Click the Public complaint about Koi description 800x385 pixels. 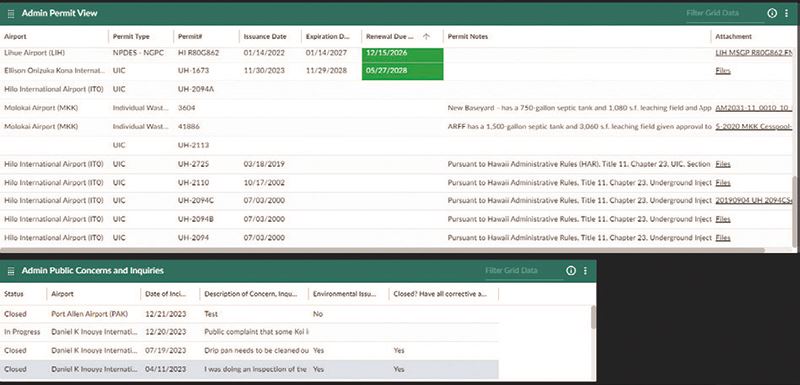click(x=256, y=332)
